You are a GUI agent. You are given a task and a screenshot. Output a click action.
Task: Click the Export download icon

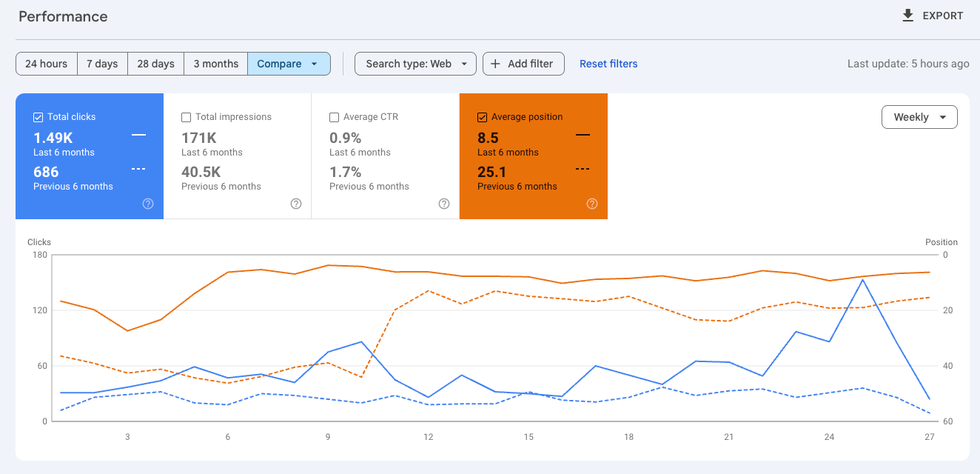pyautogui.click(x=908, y=16)
